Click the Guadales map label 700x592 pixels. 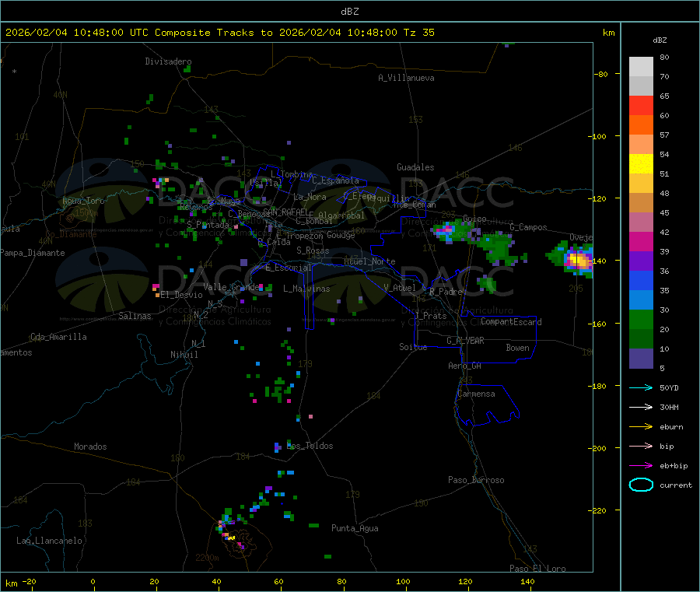click(415, 167)
